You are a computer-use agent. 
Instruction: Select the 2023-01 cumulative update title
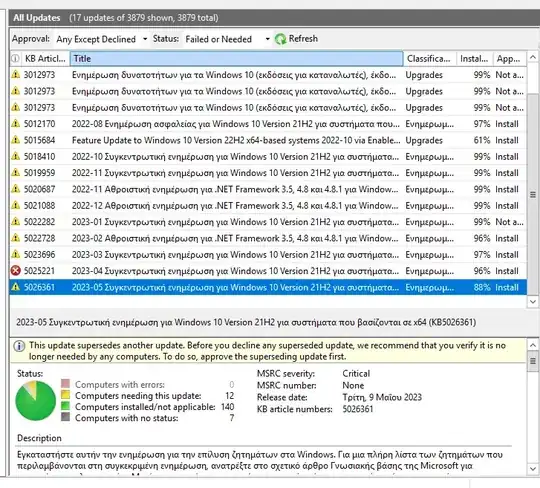pos(236,222)
